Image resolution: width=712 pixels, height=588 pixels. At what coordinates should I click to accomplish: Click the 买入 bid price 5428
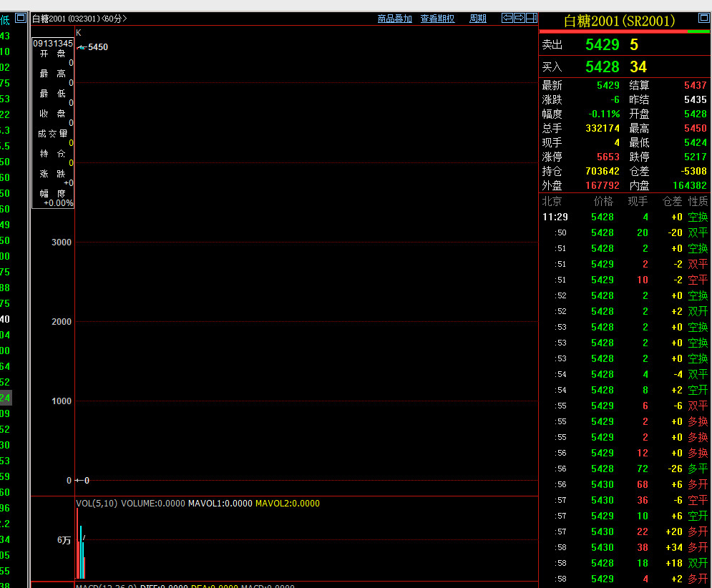602,67
